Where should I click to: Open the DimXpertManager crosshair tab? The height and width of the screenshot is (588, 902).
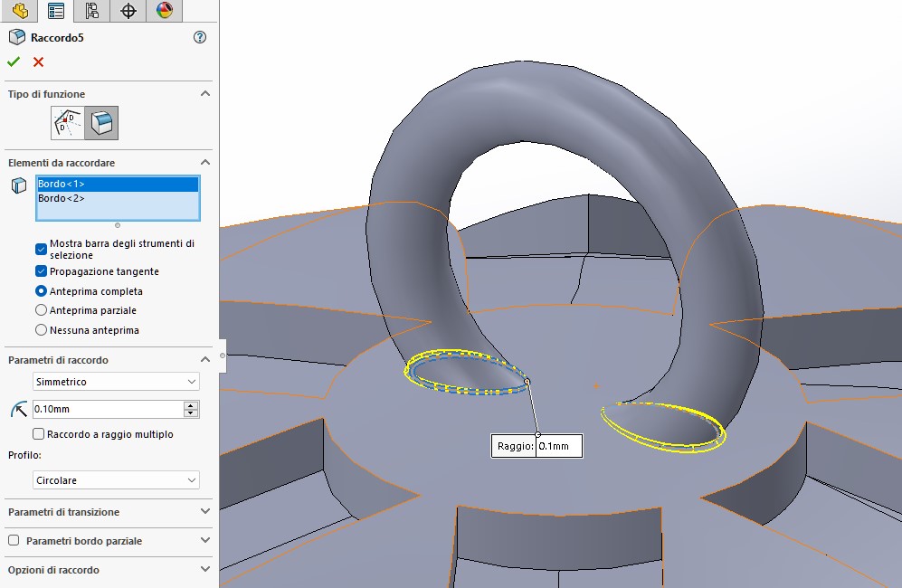click(128, 11)
